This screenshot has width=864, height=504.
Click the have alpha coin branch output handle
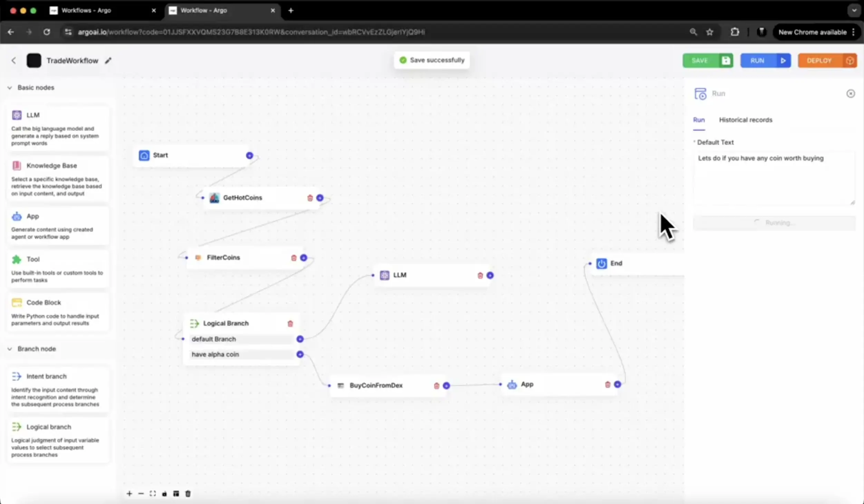(300, 354)
